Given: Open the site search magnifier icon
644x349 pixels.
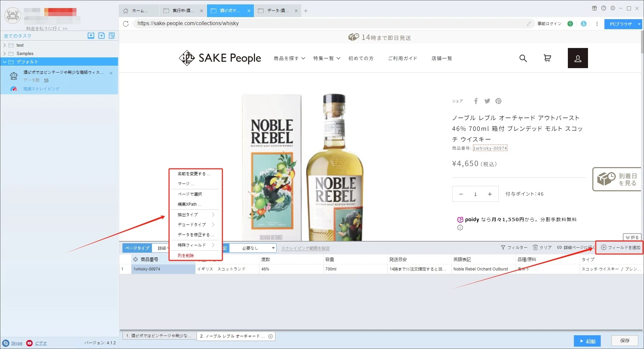Looking at the screenshot, I should tap(523, 58).
